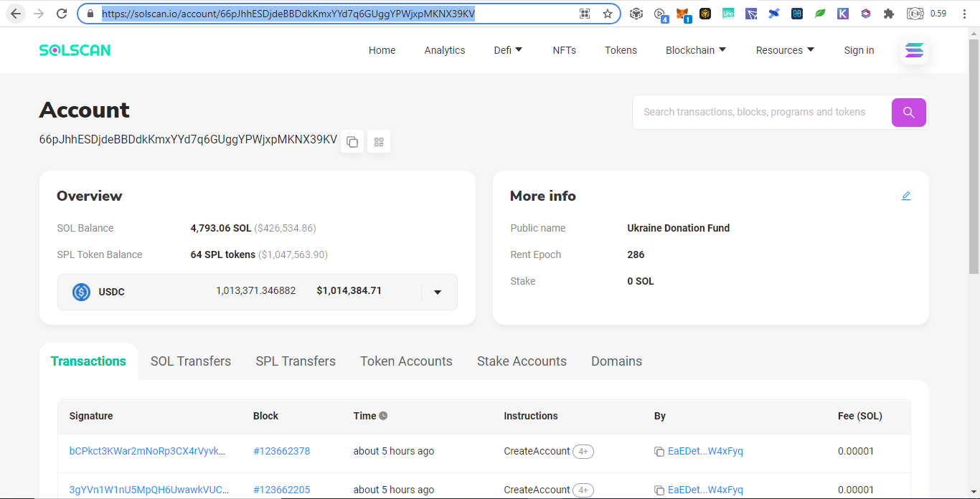Edit More info with the pencil icon
Viewport: 980px width, 499px height.
pyautogui.click(x=906, y=196)
